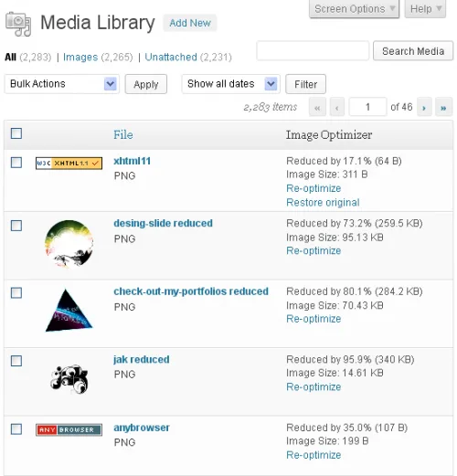The image size is (457, 476).
Task: Click the Search Media button
Action: (x=413, y=51)
